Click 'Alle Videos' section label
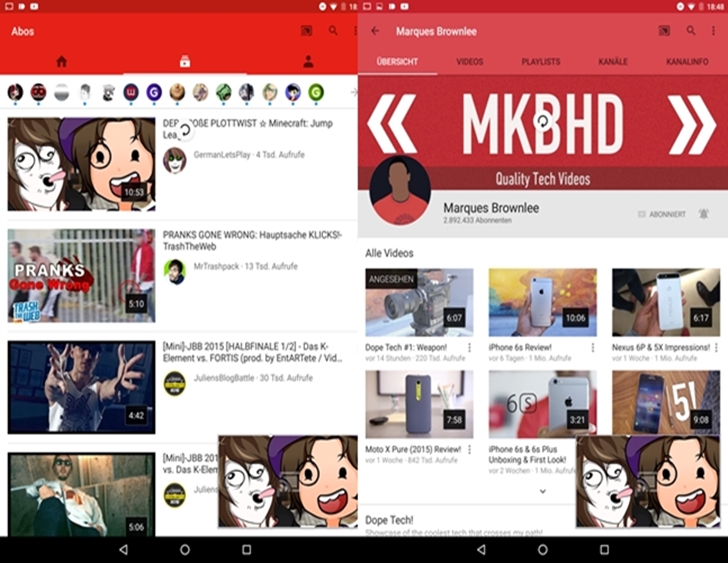728x563 pixels. point(389,253)
